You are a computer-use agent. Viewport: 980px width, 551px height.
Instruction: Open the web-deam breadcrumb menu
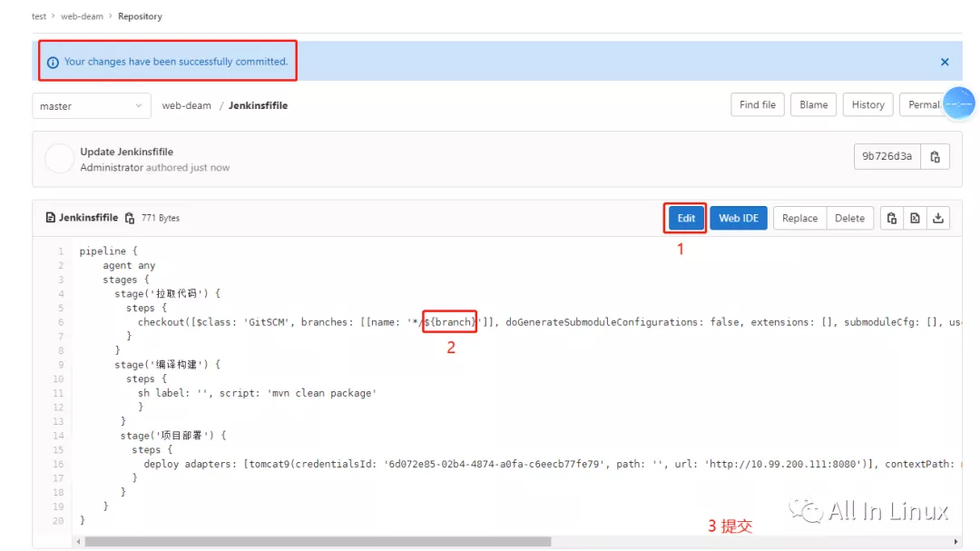(x=81, y=15)
